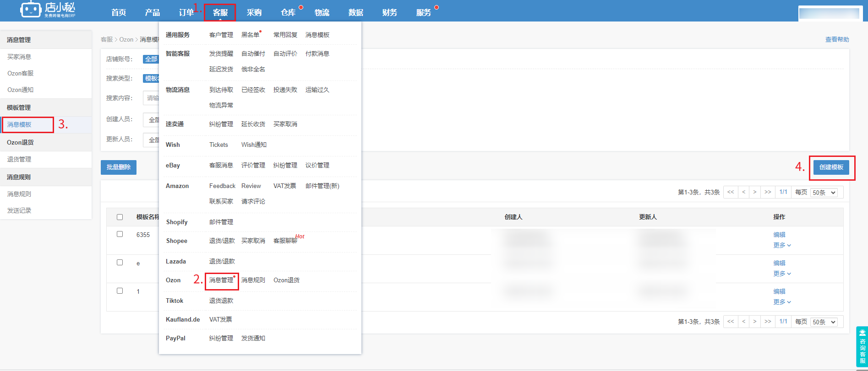The width and height of the screenshot is (868, 371).
Task: Select Ozon客服 in the sidebar
Action: [21, 73]
